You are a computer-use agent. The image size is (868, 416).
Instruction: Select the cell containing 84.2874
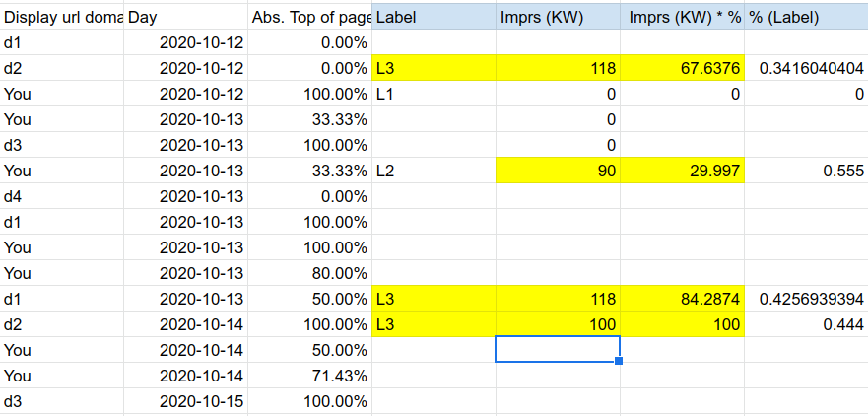(x=682, y=299)
